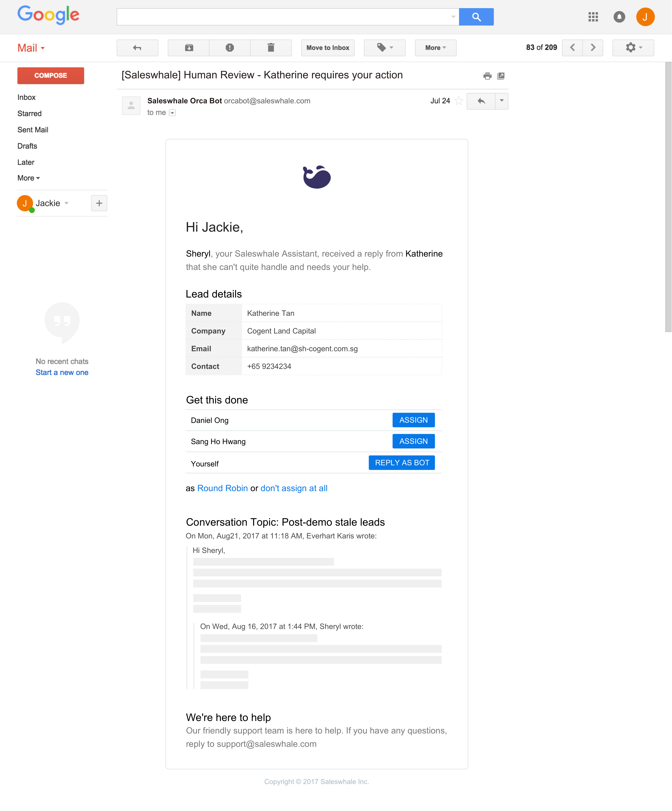Click Move to Inbox button
This screenshot has height=811, width=672.
pos(328,48)
